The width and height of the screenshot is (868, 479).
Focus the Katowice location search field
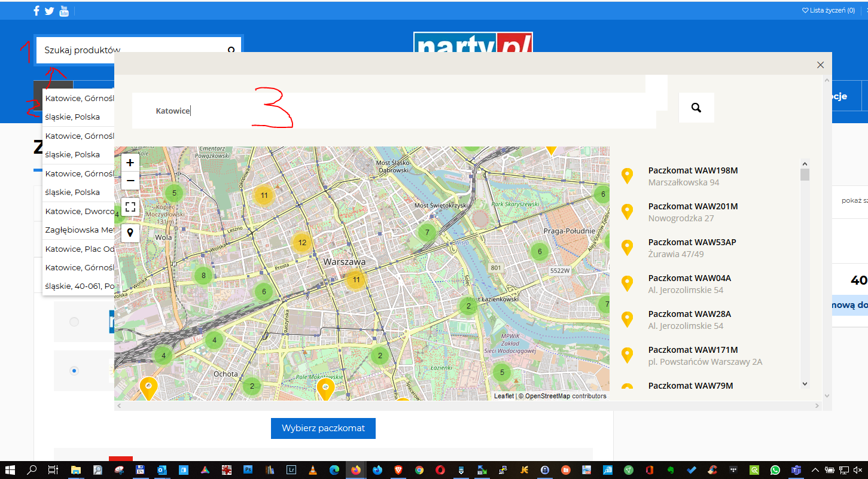394,111
